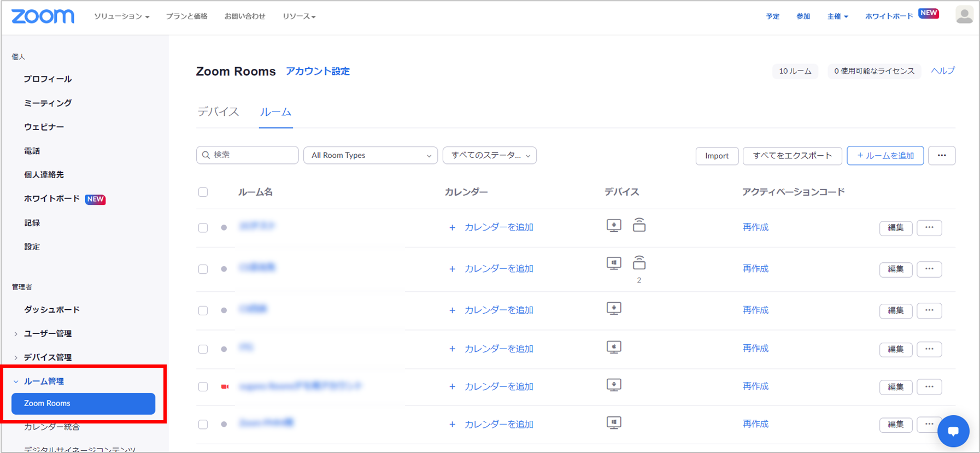Tick the select-all rooms checkbox
Image resolution: width=980 pixels, height=453 pixels.
coord(203,192)
